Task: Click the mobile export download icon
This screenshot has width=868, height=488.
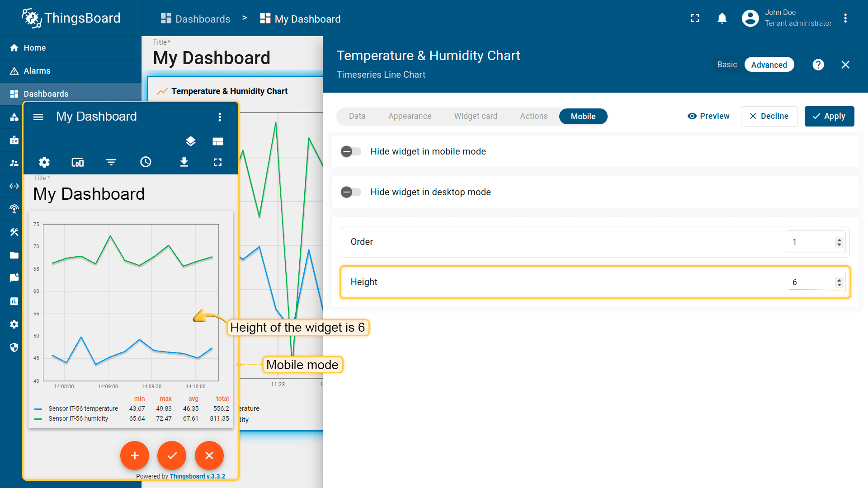Action: pyautogui.click(x=184, y=162)
